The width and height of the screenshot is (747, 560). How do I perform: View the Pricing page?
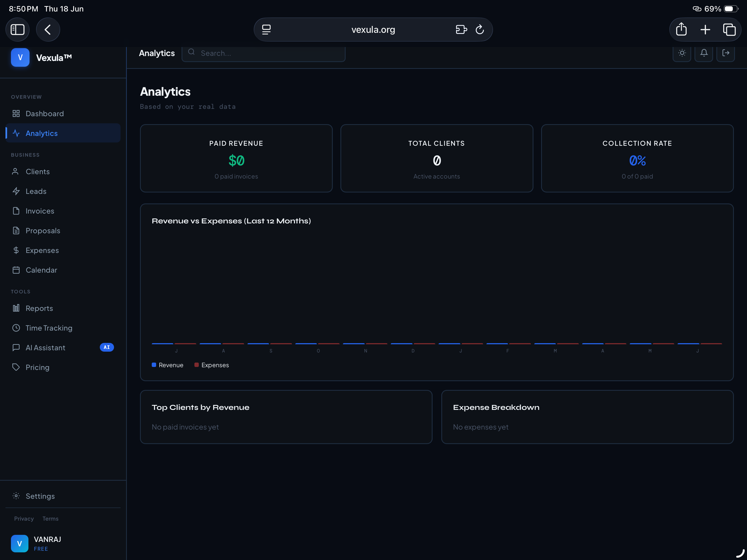63,367
